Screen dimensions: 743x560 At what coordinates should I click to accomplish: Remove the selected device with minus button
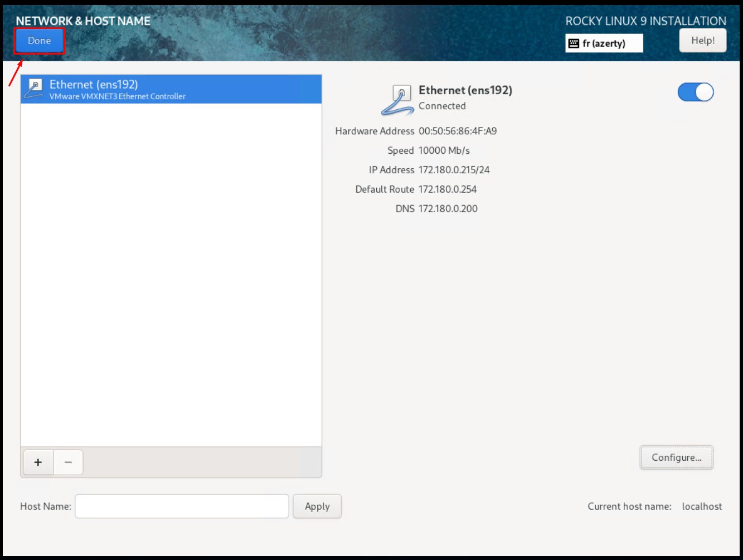[68, 462]
